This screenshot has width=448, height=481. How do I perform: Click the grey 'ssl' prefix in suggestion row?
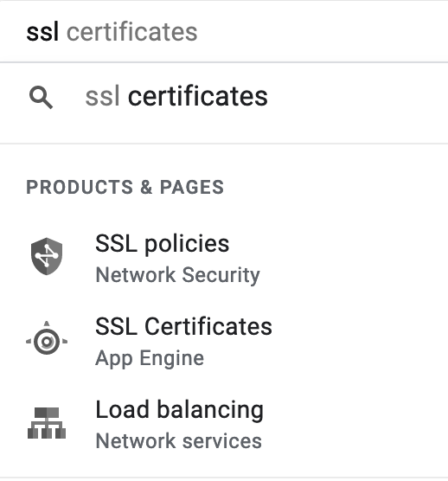point(102,96)
